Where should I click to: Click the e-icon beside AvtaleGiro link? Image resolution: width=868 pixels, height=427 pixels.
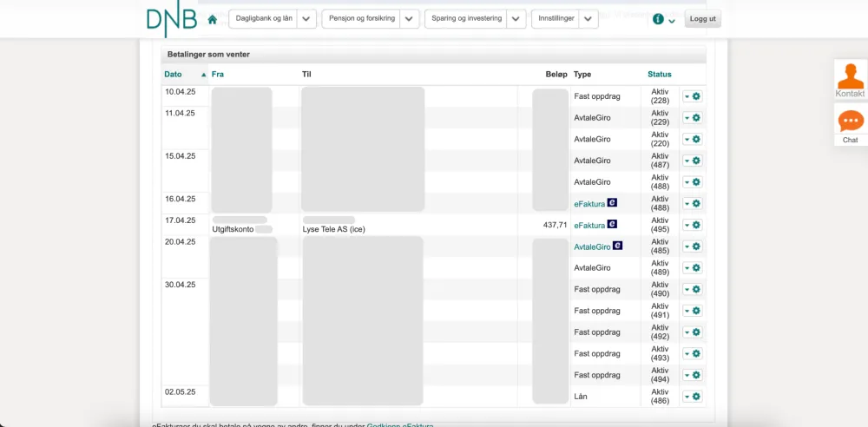coord(617,246)
